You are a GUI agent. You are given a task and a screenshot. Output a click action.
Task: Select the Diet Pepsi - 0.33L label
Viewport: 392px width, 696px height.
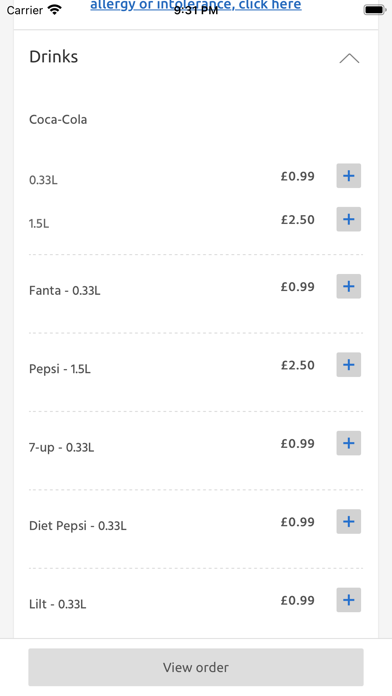pyautogui.click(x=78, y=526)
